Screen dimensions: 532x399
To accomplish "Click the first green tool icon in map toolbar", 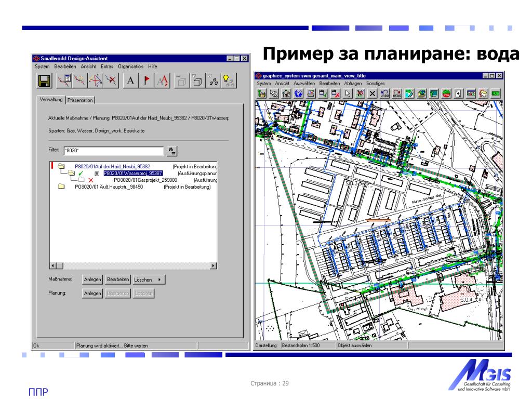I will [x=262, y=94].
